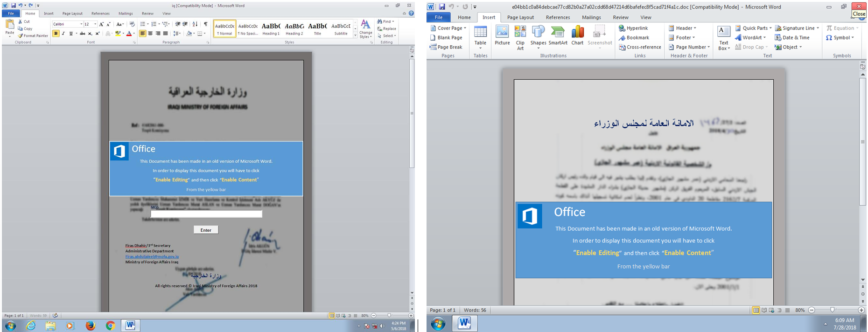Click Words: 59 in the status bar

[39, 316]
